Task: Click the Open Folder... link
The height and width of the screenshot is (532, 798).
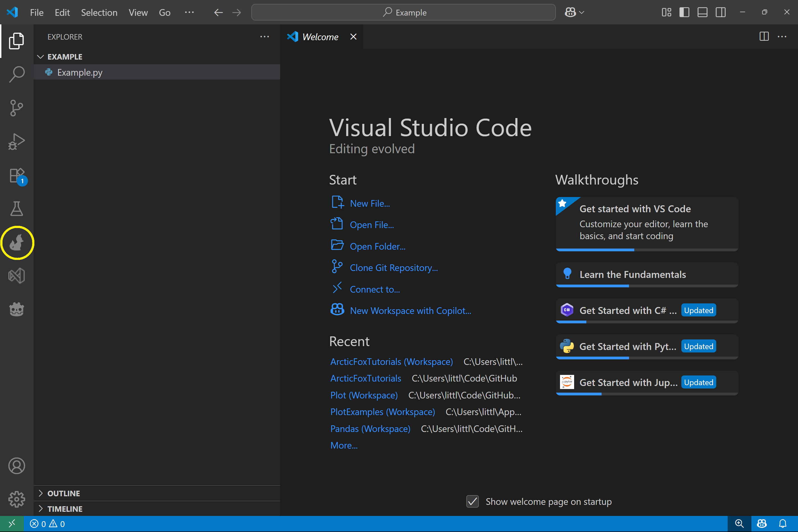Action: point(378,246)
